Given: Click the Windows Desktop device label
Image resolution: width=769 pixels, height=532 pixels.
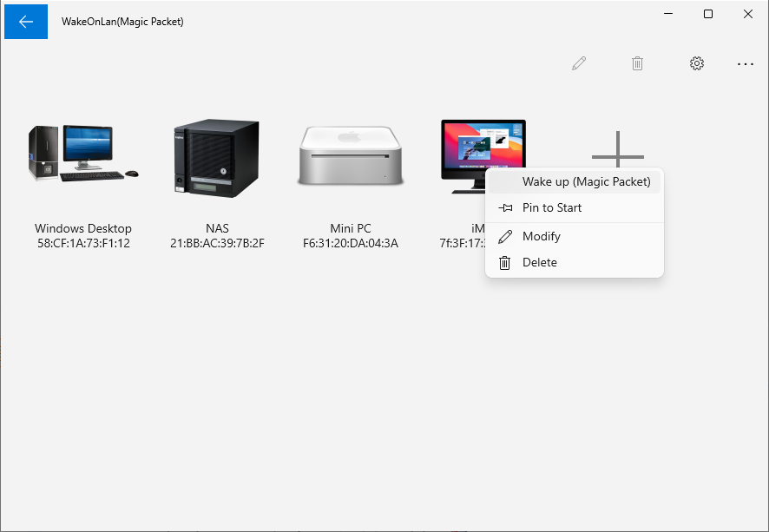Looking at the screenshot, I should (x=82, y=228).
